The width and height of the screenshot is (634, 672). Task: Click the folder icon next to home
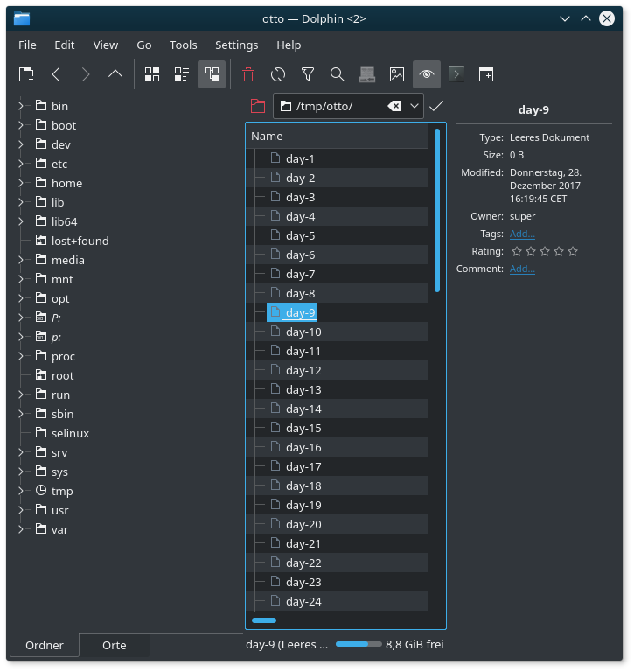[x=41, y=183]
